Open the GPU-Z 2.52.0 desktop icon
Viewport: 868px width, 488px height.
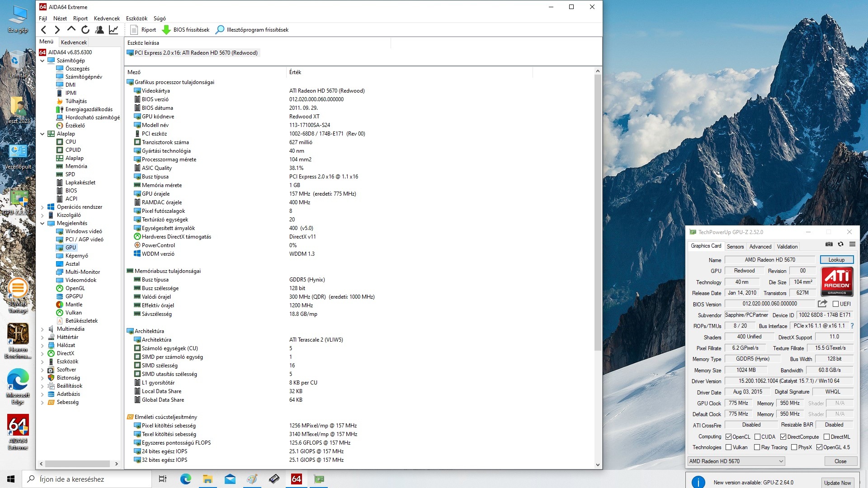pos(18,202)
